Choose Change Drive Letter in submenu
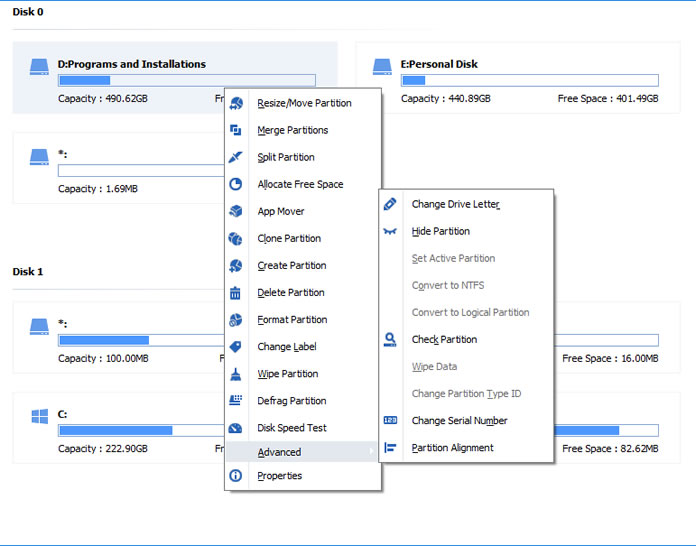The image size is (696, 546). pos(466,204)
